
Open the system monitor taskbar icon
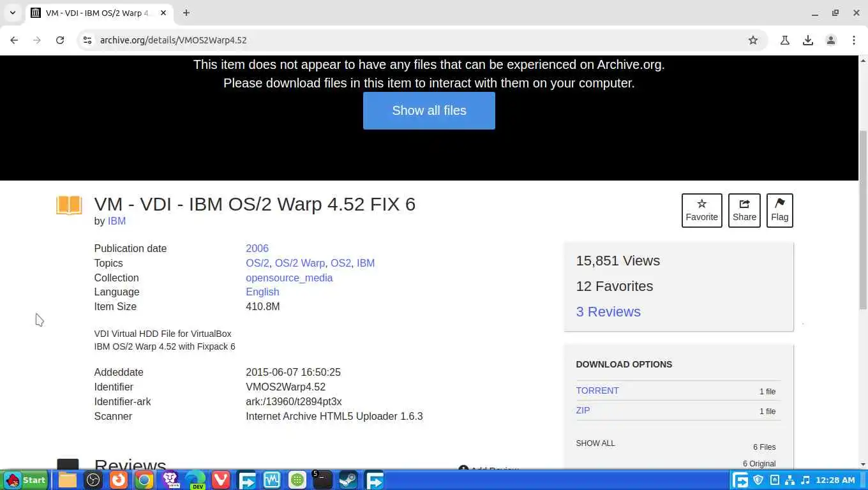272,480
